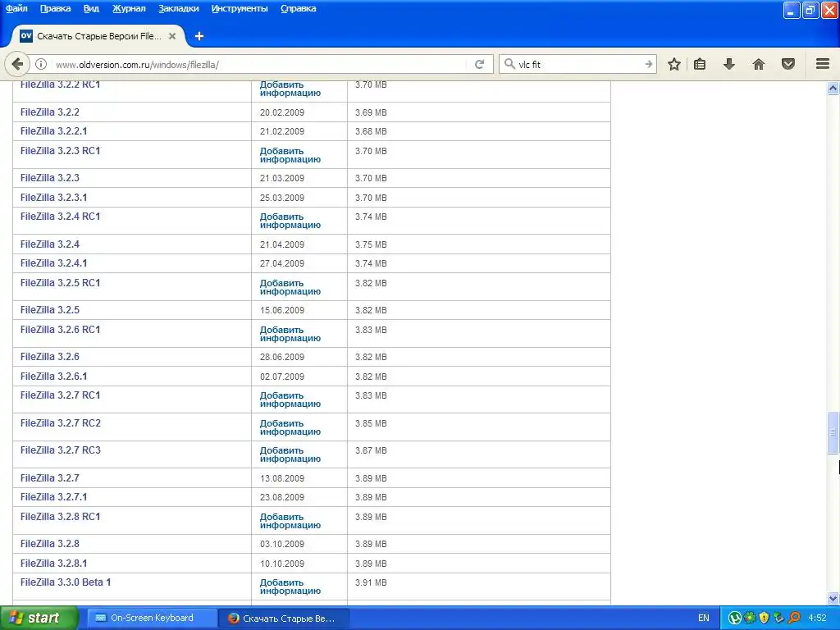Open the Справка menu

pos(299,8)
